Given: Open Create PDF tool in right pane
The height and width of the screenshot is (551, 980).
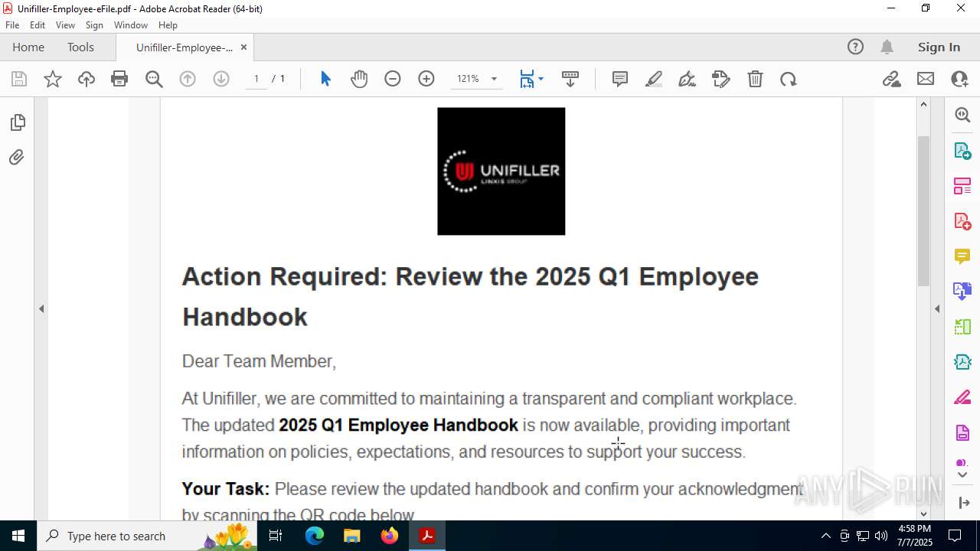Looking at the screenshot, I should [x=962, y=221].
